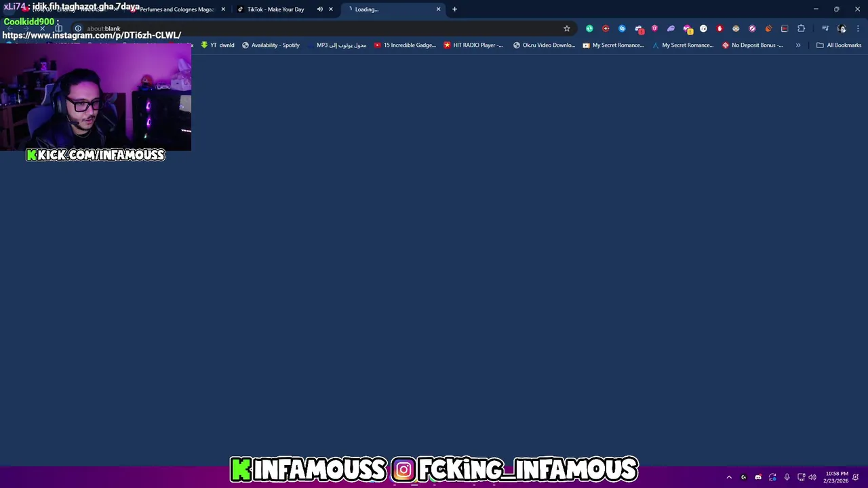This screenshot has height=488, width=868.
Task: Open the clock showing 10:58 PM
Action: pyautogui.click(x=836, y=477)
